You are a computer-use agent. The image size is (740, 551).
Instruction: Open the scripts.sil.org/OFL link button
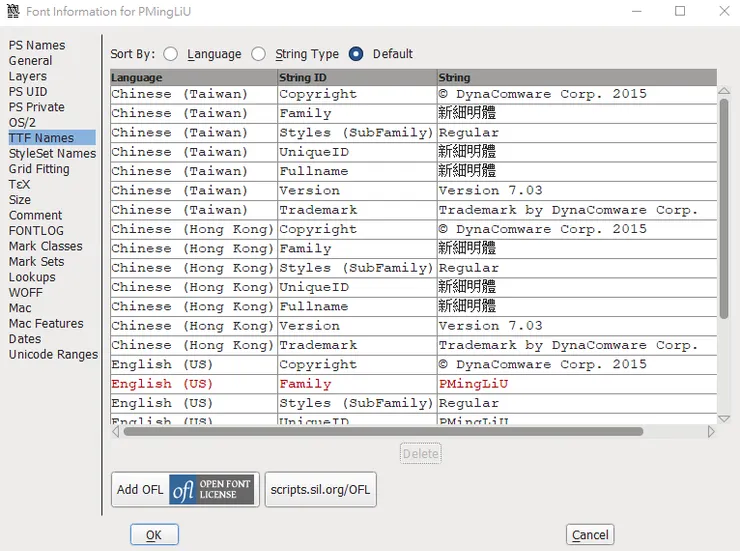pos(320,490)
